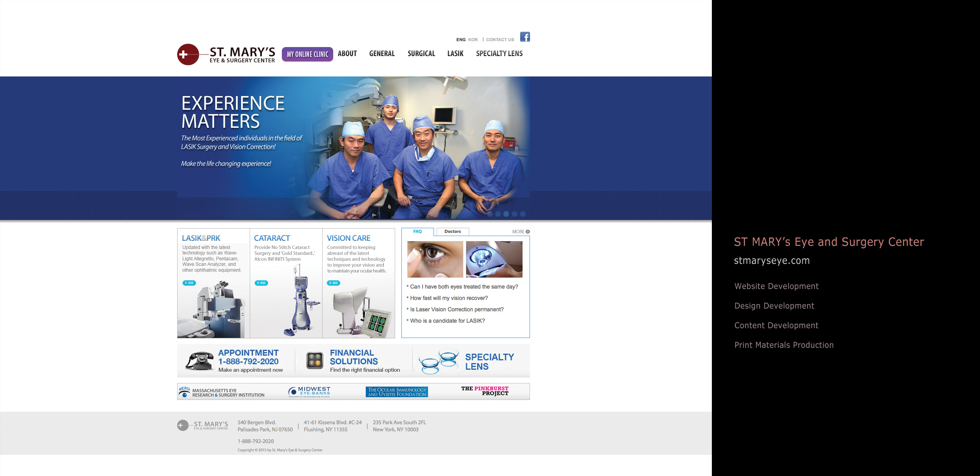
Task: Open the Midwest Eye-Banks partner logo
Action: point(309,391)
